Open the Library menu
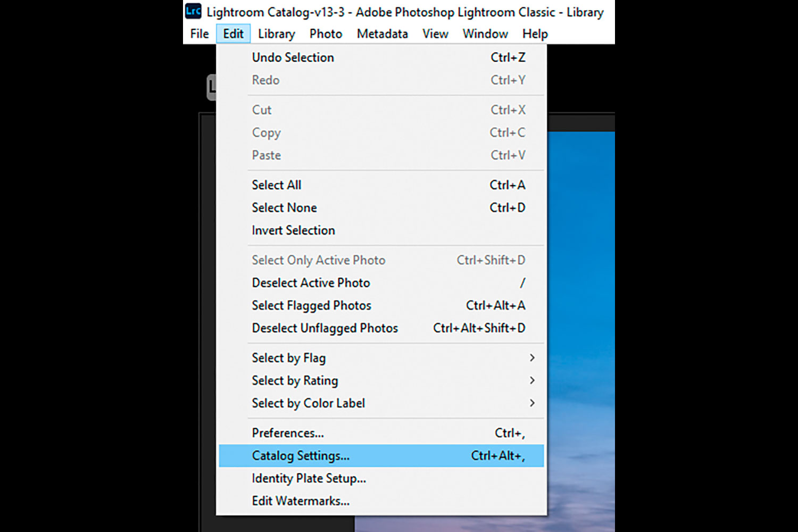 276,34
